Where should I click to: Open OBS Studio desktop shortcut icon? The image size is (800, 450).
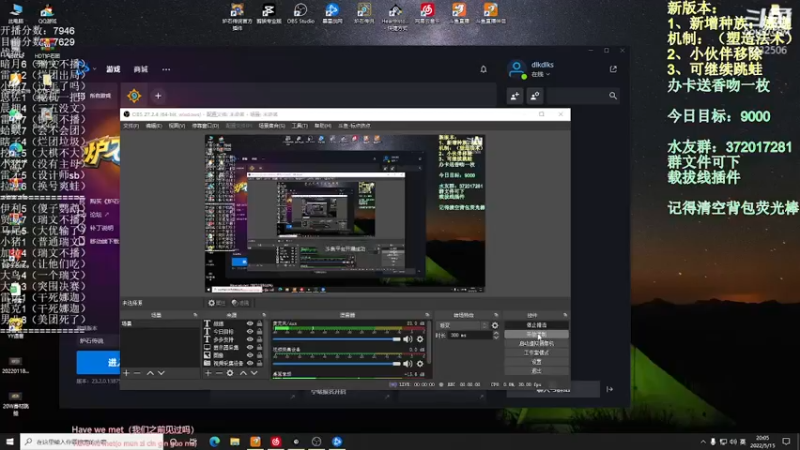coord(300,14)
